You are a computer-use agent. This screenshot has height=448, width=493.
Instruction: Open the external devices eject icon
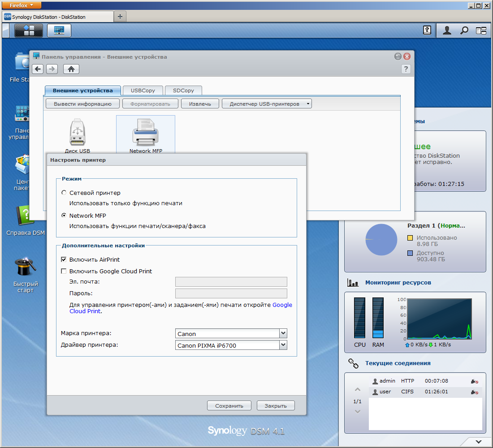pyautogui.click(x=427, y=30)
